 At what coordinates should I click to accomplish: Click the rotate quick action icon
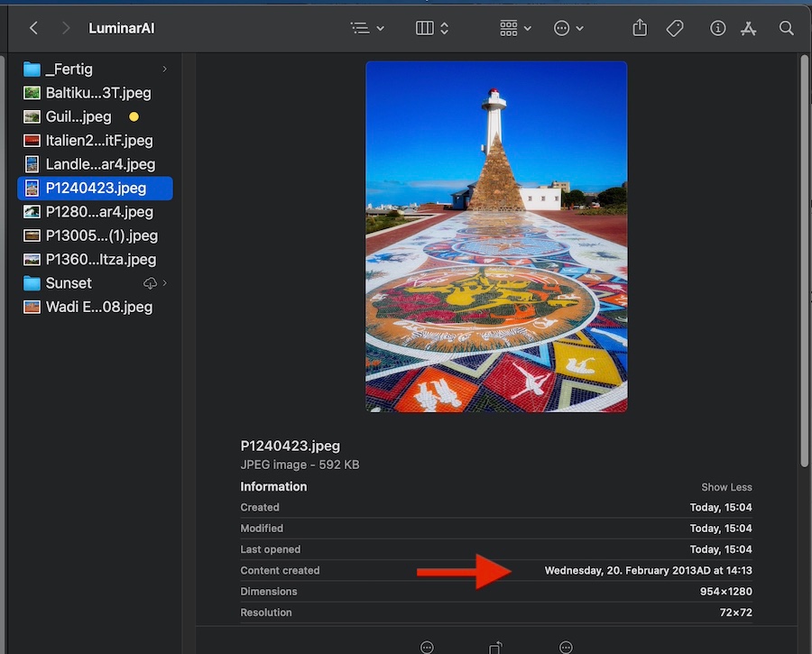pos(496,647)
